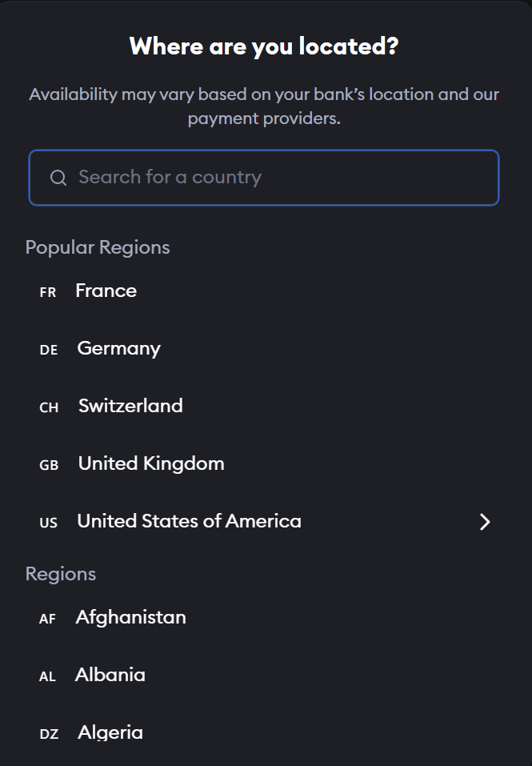532x766 pixels.
Task: Tap the CH country code badge
Action: coord(49,407)
